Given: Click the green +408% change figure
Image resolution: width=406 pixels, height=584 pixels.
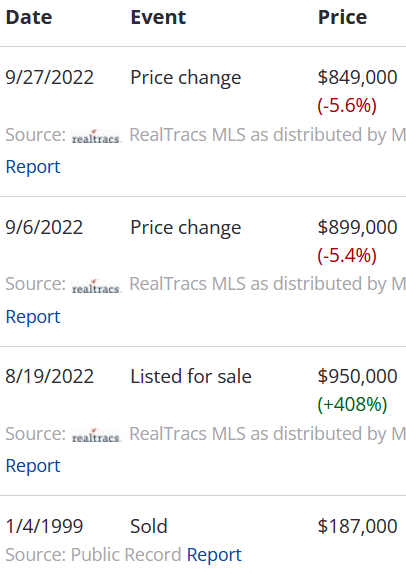Looking at the screenshot, I should coord(352,404).
